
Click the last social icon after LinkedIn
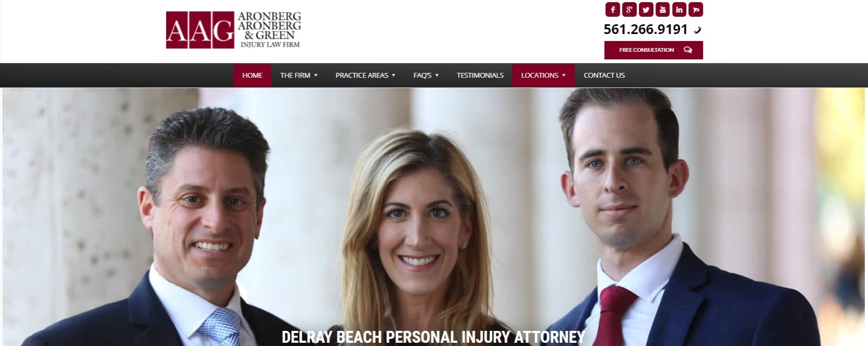696,10
